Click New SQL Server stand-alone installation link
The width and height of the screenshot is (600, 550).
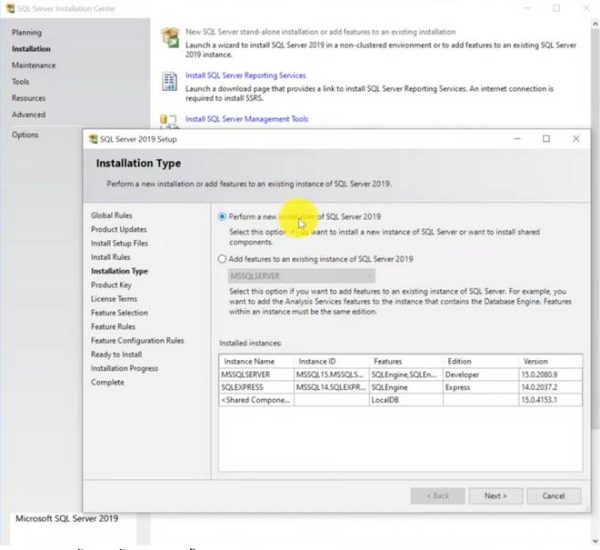[321, 32]
